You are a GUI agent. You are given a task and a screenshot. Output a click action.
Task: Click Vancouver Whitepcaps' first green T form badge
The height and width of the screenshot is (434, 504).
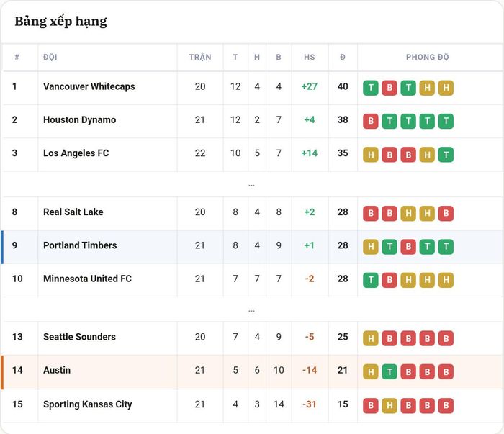coord(371,88)
